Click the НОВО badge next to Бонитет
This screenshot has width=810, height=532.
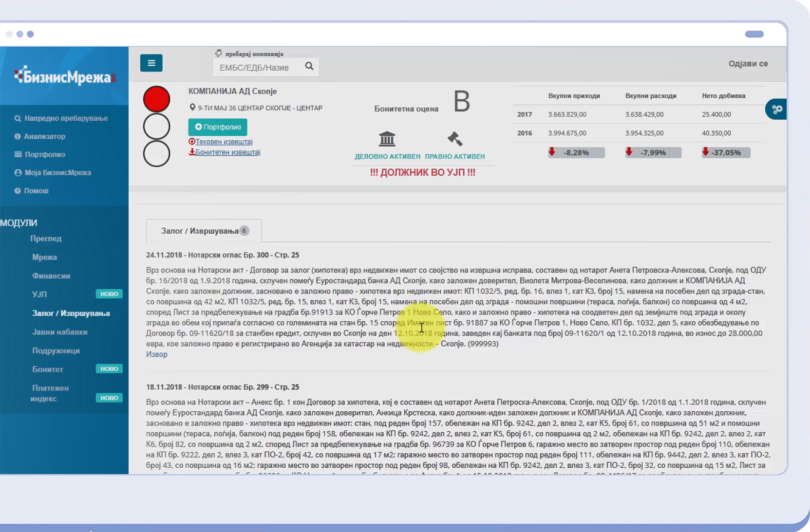tap(109, 369)
